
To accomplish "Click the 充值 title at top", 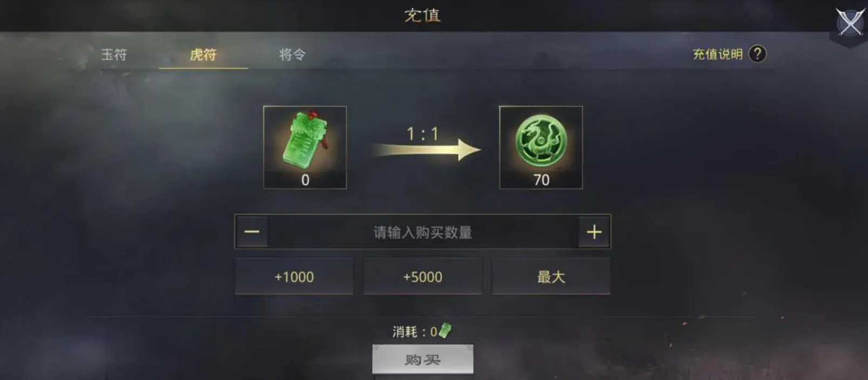I will pos(422,15).
